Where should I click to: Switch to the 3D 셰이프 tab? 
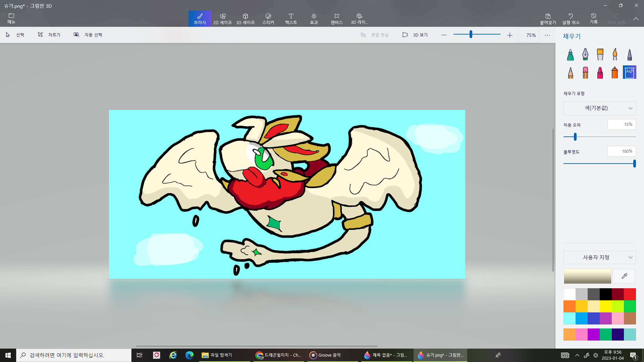tap(245, 19)
